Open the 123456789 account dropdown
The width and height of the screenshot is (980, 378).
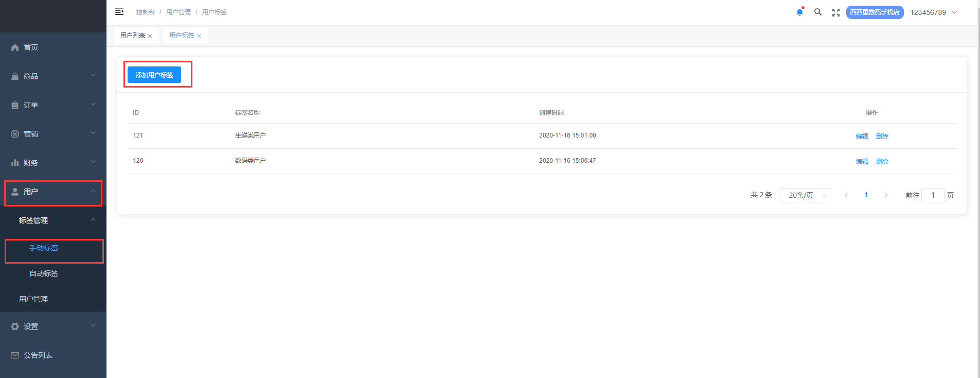click(934, 12)
